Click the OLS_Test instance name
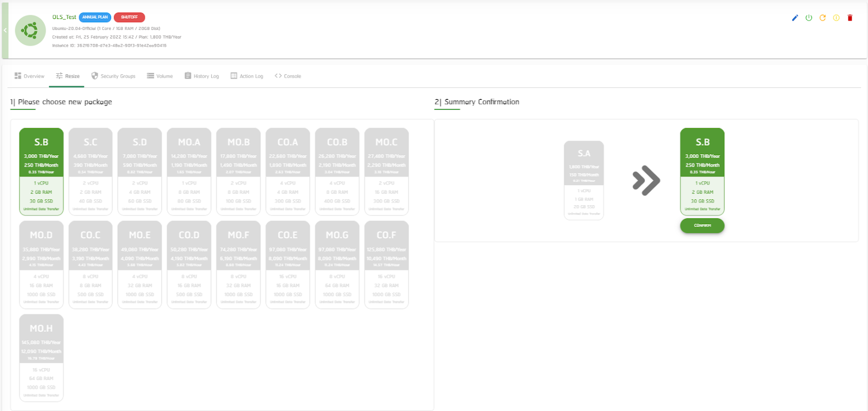Screen dimensions: 868x411 click(64, 17)
